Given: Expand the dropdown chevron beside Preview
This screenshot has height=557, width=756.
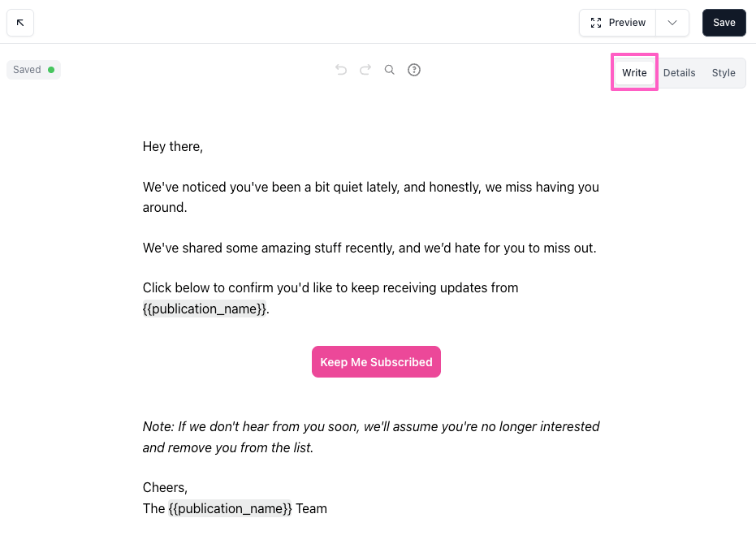Looking at the screenshot, I should tap(672, 23).
